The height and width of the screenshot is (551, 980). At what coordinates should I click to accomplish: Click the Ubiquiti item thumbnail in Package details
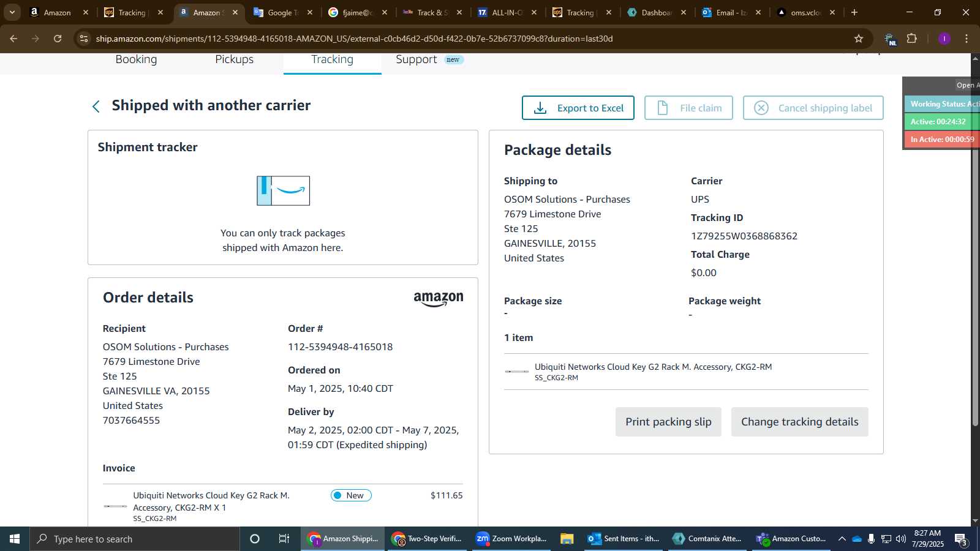517,372
